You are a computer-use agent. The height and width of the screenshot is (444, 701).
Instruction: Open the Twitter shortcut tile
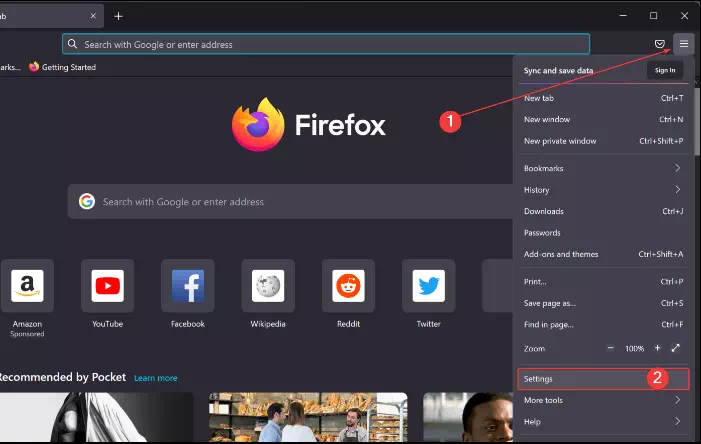pos(428,286)
